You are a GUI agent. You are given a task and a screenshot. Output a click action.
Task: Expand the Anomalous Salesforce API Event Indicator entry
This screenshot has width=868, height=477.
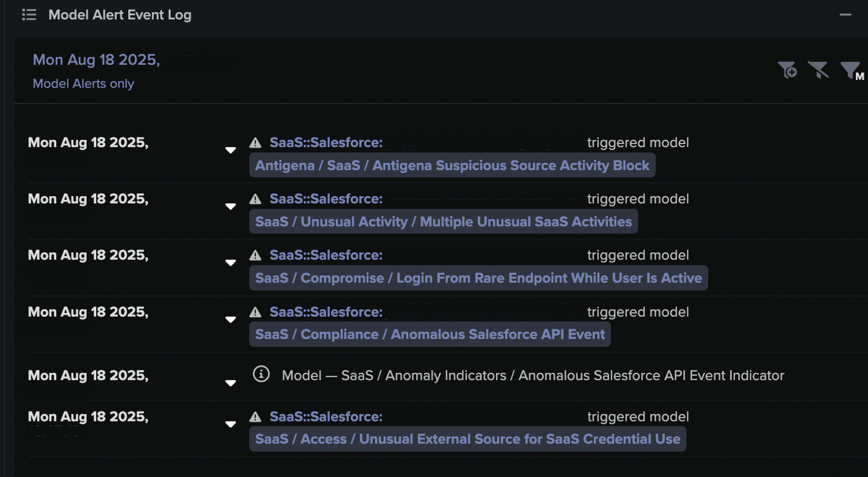[x=230, y=383]
